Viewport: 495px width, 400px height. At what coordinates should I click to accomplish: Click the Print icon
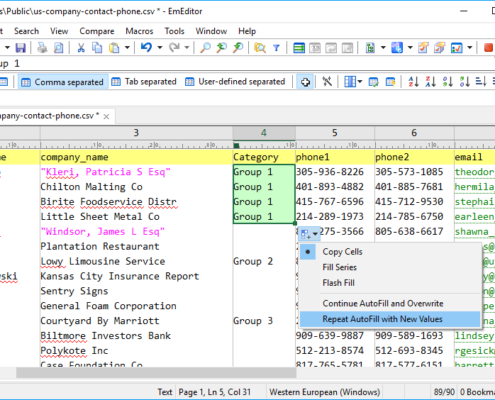[x=42, y=48]
